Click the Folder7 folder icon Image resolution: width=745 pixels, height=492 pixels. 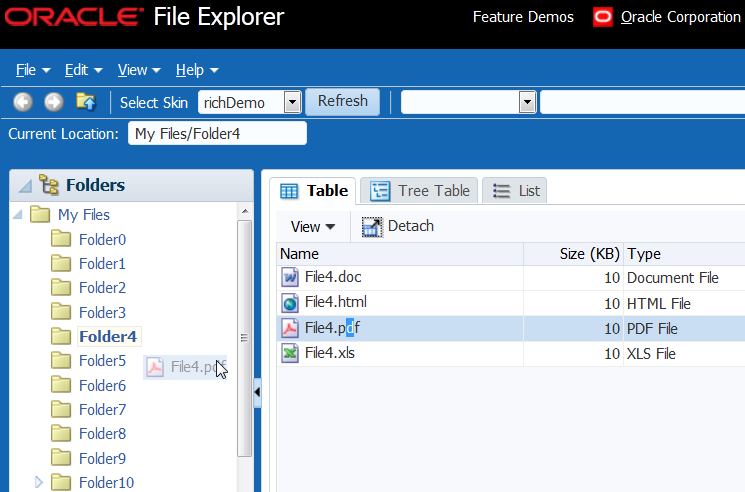pos(61,409)
